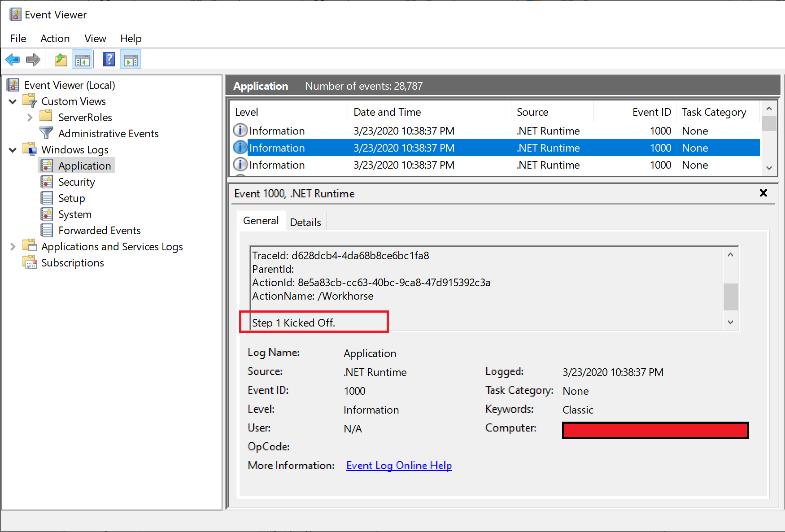Viewport: 785px width, 532px height.
Task: Open the Setup log
Action: [72, 198]
